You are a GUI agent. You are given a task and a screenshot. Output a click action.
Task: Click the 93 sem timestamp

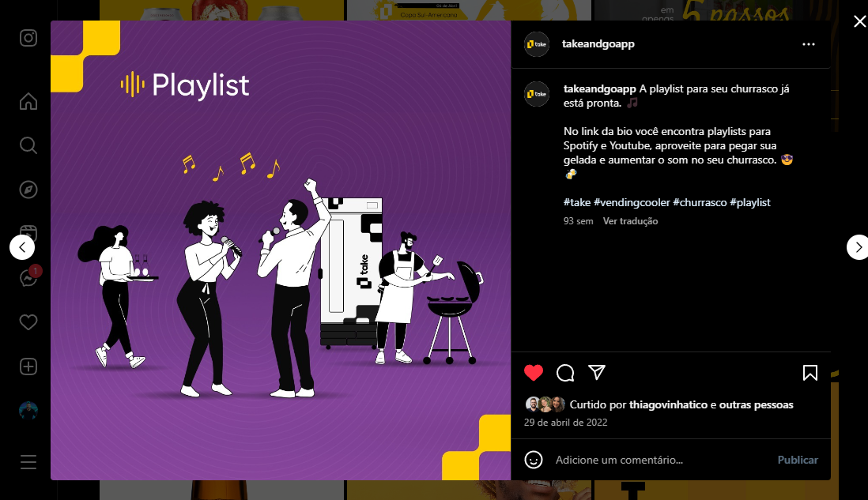pyautogui.click(x=578, y=220)
